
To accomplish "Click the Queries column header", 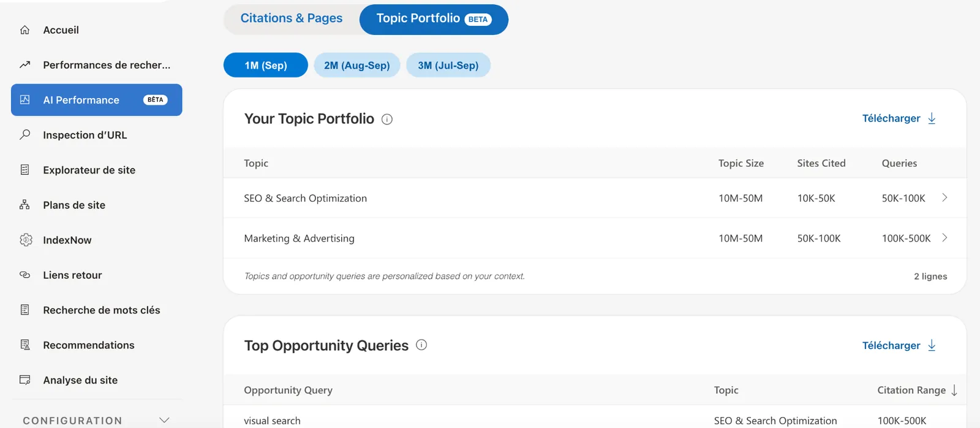I will (899, 163).
